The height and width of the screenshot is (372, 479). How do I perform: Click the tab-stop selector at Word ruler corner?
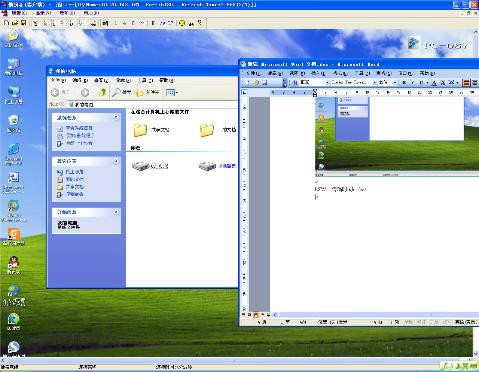pyautogui.click(x=244, y=93)
